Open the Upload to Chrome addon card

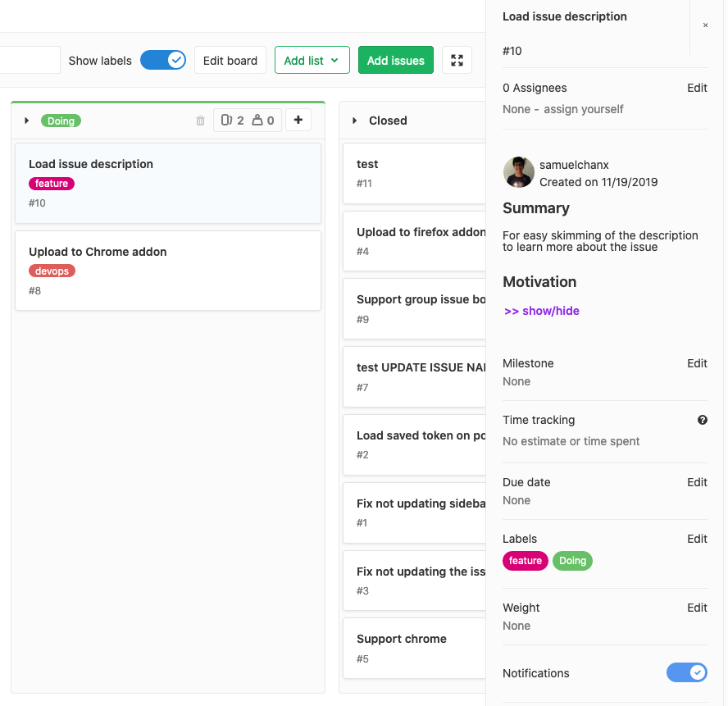(x=167, y=271)
